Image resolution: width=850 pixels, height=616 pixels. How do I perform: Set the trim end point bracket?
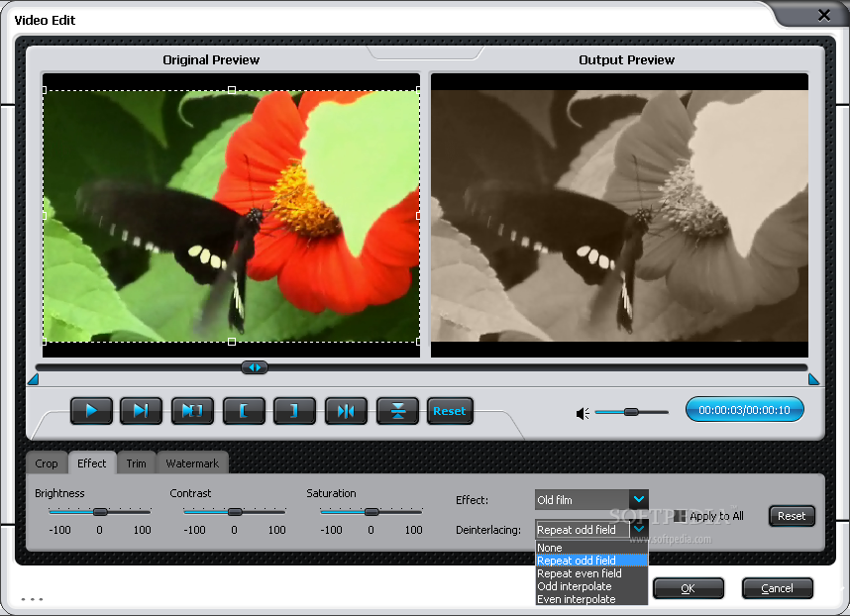point(294,411)
